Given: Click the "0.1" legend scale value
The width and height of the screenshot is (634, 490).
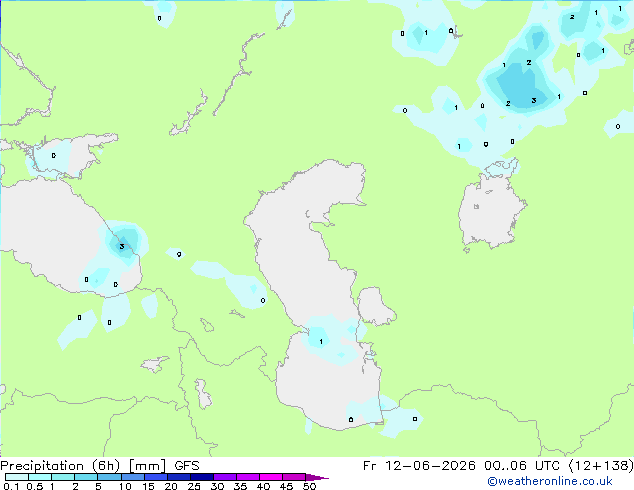Looking at the screenshot, I should [11, 486].
